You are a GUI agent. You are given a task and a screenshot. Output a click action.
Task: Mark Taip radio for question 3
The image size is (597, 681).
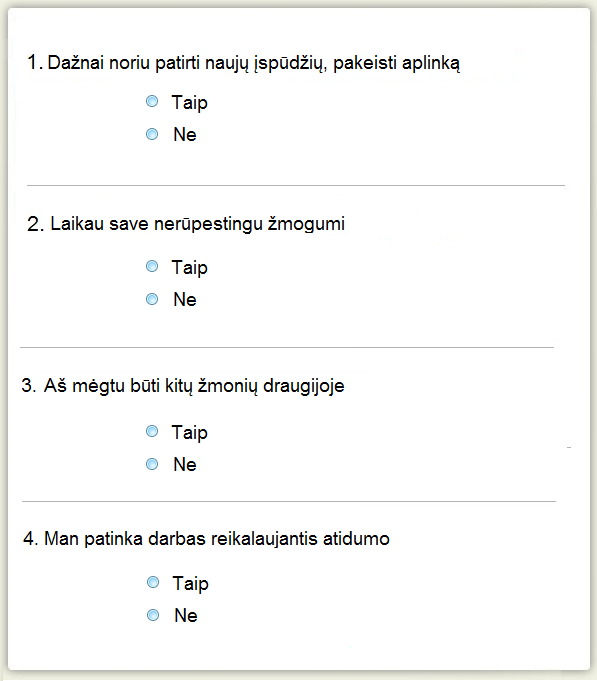pyautogui.click(x=152, y=431)
